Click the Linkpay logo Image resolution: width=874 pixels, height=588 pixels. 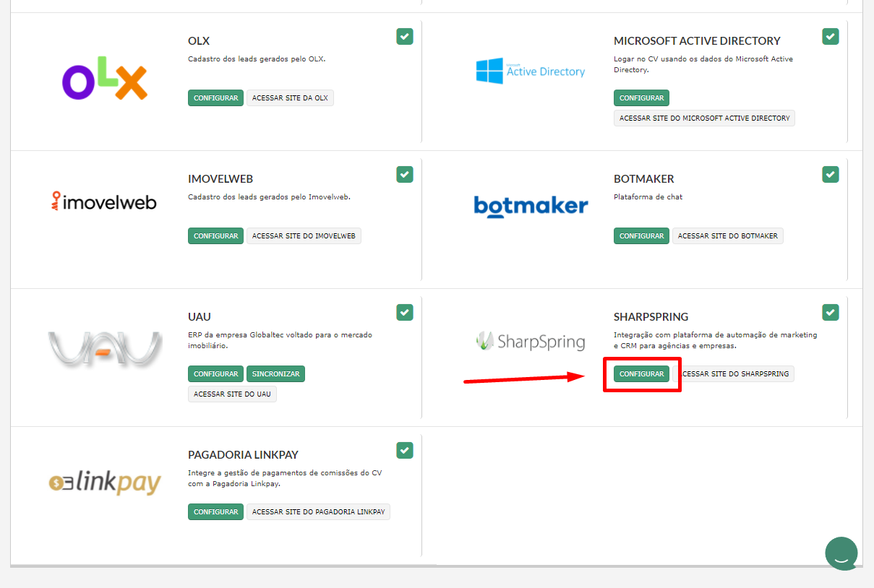coord(105,482)
